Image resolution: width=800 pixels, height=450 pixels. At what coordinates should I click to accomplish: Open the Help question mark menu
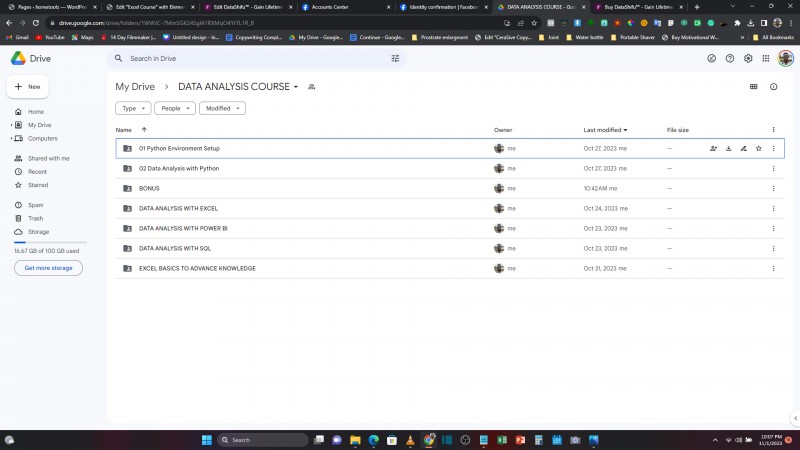tap(730, 59)
